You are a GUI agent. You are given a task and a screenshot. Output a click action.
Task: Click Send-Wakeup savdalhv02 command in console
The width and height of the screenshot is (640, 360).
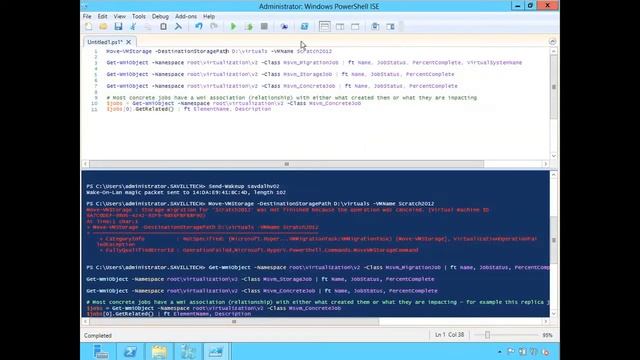point(244,186)
